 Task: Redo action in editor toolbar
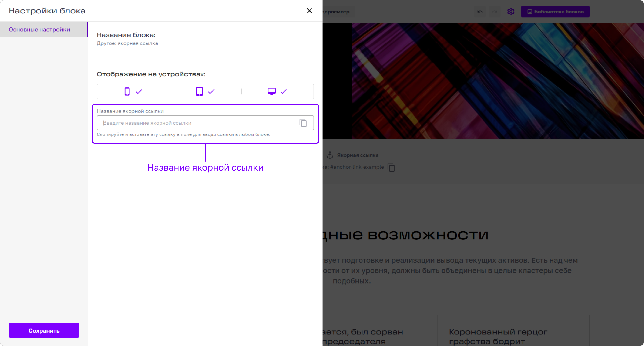pos(494,12)
